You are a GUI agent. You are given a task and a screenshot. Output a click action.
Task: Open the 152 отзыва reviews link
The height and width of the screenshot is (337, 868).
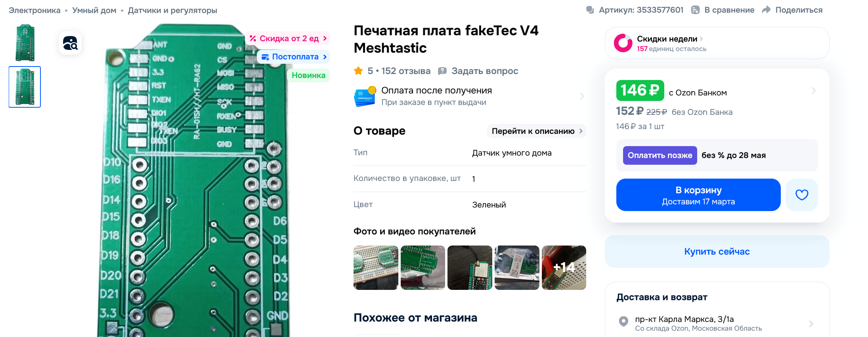406,71
